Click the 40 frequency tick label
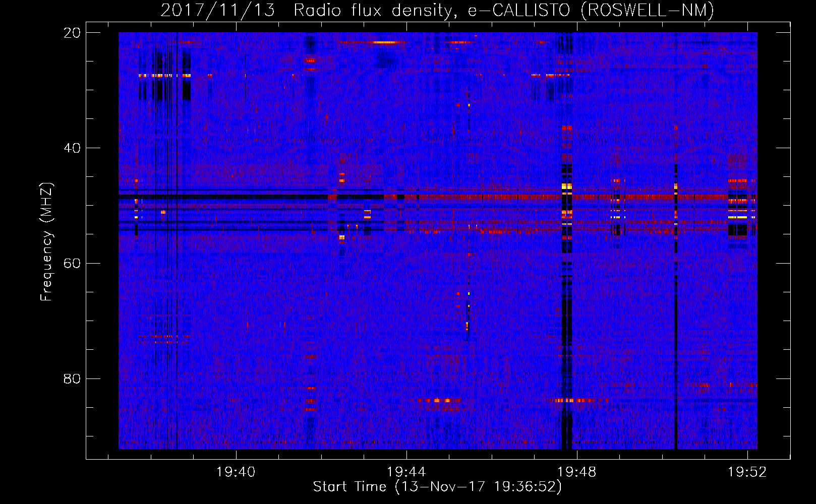 pyautogui.click(x=72, y=148)
